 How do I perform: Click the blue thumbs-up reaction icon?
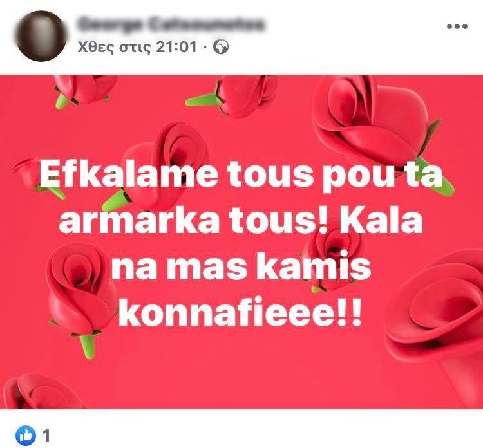[25, 436]
